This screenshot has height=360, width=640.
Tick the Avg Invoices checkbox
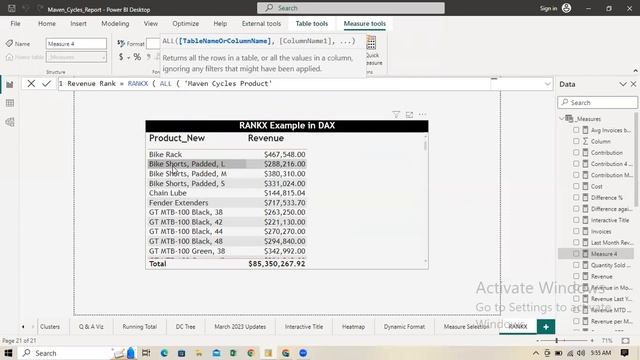(x=576, y=130)
